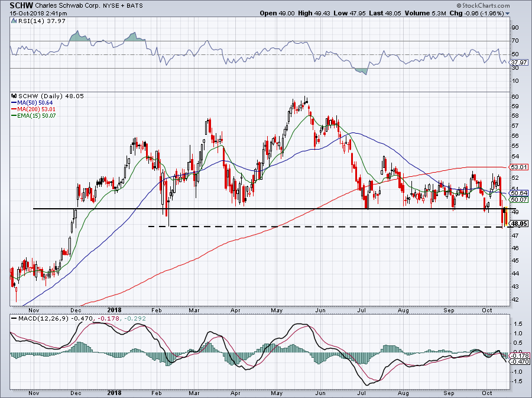Select the MA(50) 50.64 legend label

click(x=35, y=102)
